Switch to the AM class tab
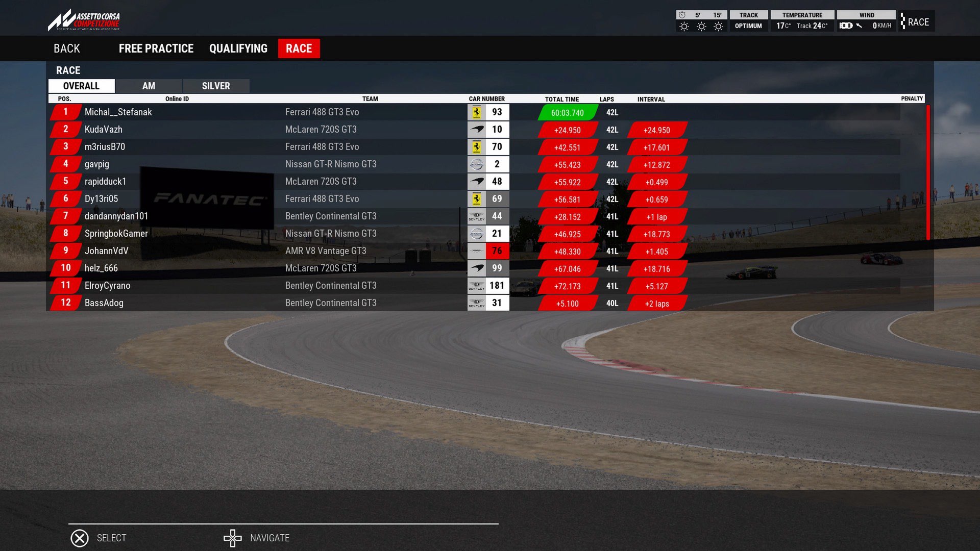The width and height of the screenshot is (980, 551). (x=149, y=86)
